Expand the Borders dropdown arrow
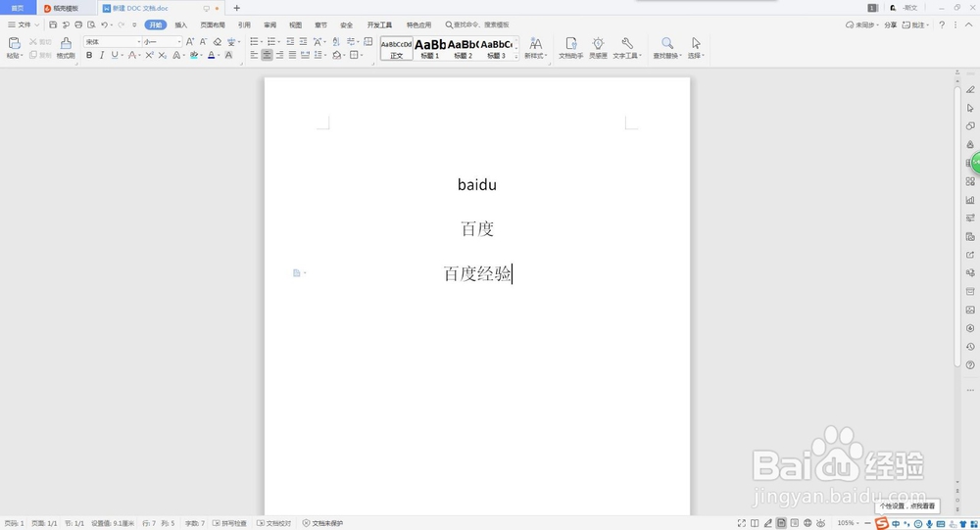 pos(362,56)
